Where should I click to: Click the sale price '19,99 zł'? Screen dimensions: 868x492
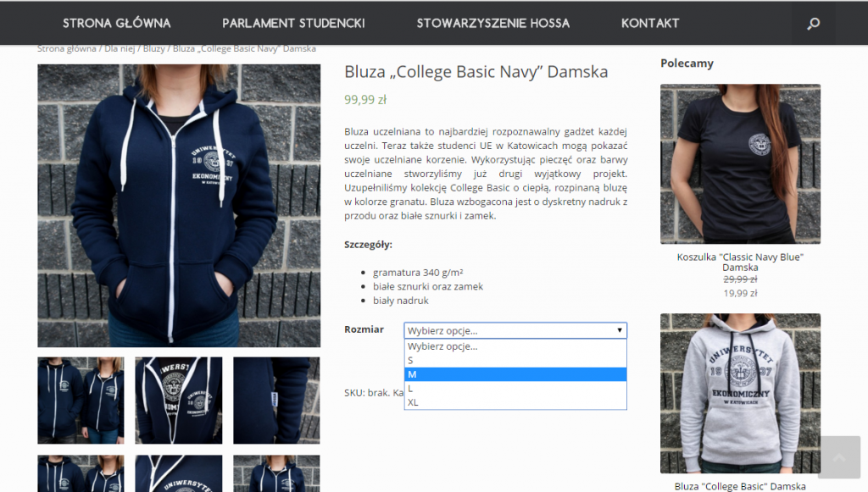pos(740,294)
